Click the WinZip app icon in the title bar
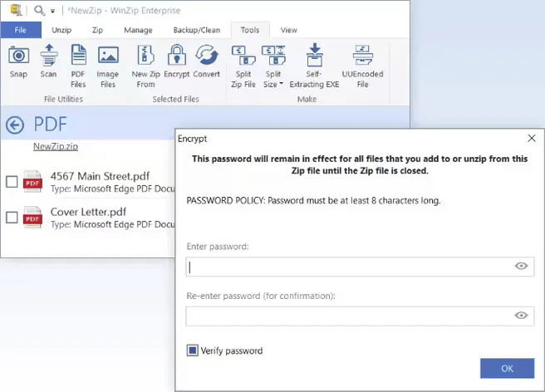The image size is (545, 392). coord(16,10)
